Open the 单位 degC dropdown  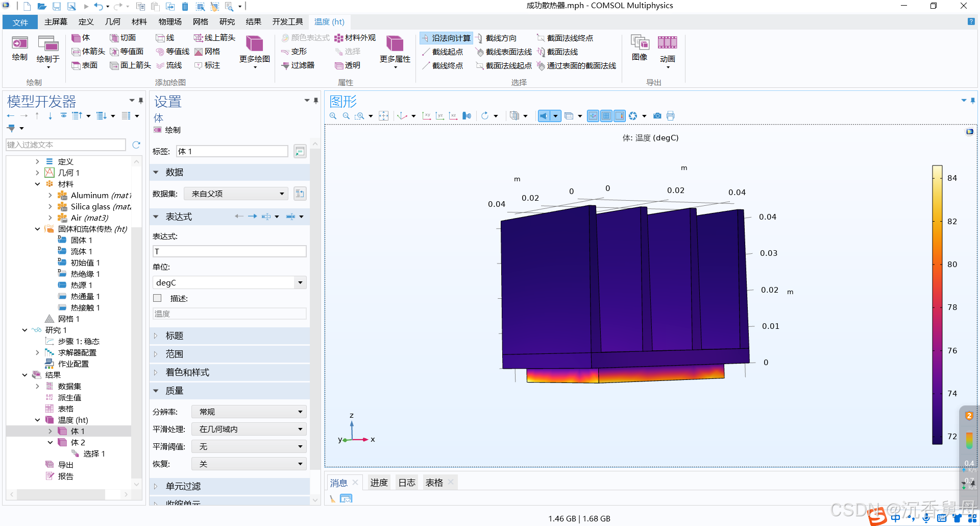point(230,282)
